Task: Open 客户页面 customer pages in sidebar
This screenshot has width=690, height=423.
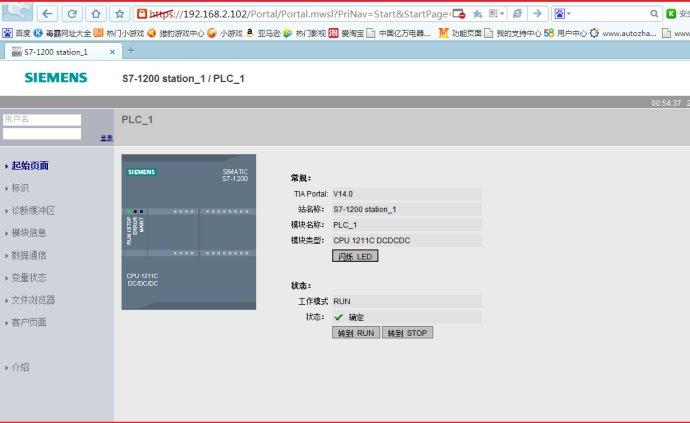Action: 29,322
